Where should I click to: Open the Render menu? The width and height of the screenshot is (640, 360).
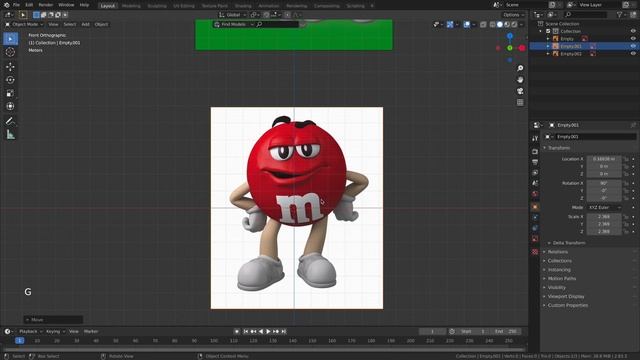pyautogui.click(x=46, y=5)
